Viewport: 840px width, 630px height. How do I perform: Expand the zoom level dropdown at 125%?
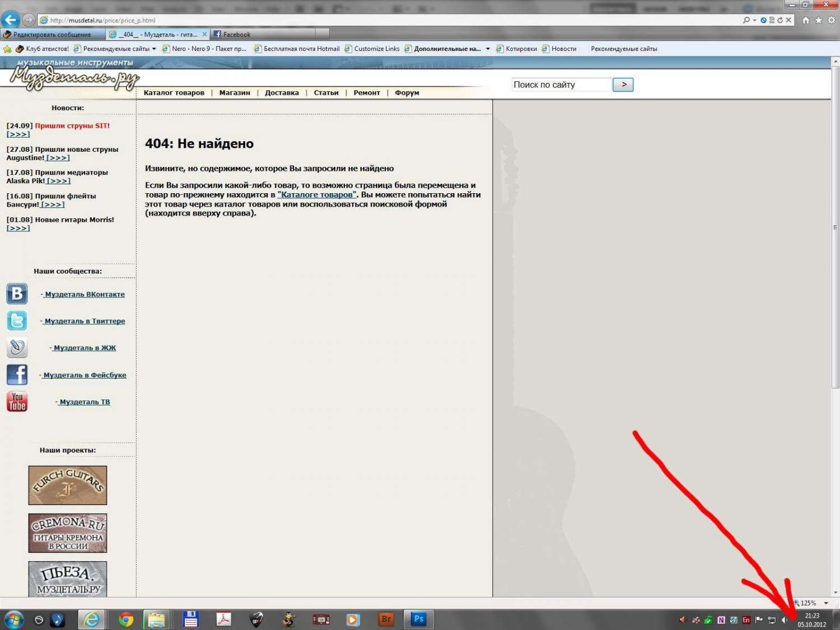click(826, 603)
